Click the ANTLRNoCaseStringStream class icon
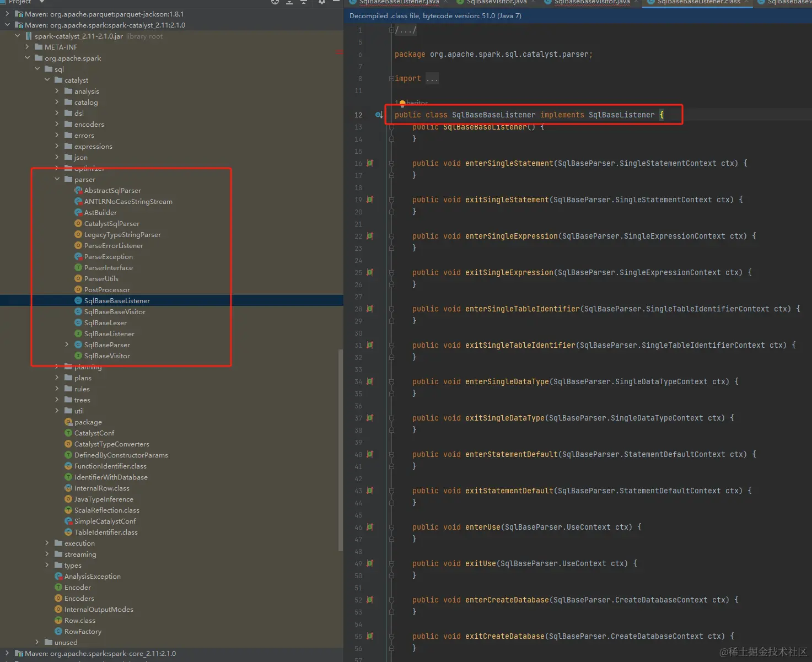This screenshot has height=662, width=812. coord(78,202)
